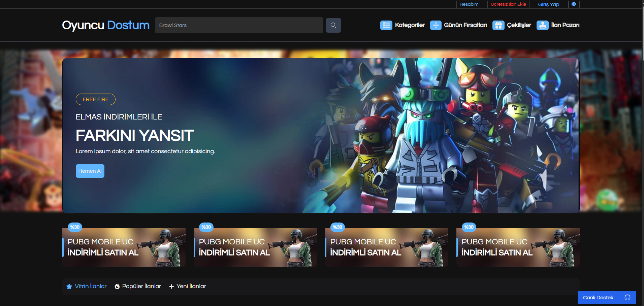Click the star icon beside Vitrin İlanlar
The image size is (644, 306).
click(x=69, y=286)
